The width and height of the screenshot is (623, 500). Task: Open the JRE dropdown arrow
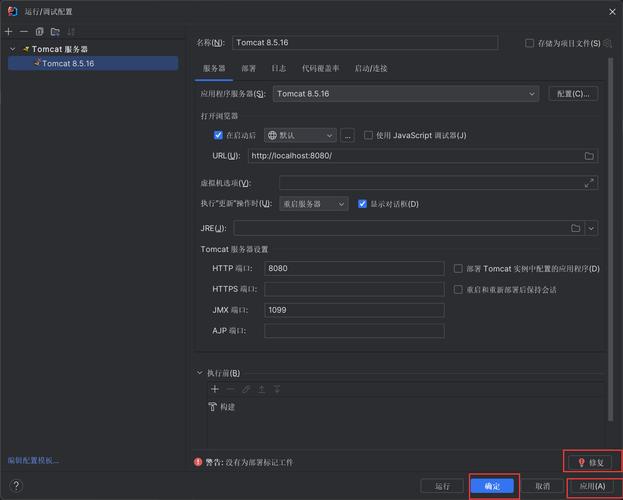[x=591, y=228]
